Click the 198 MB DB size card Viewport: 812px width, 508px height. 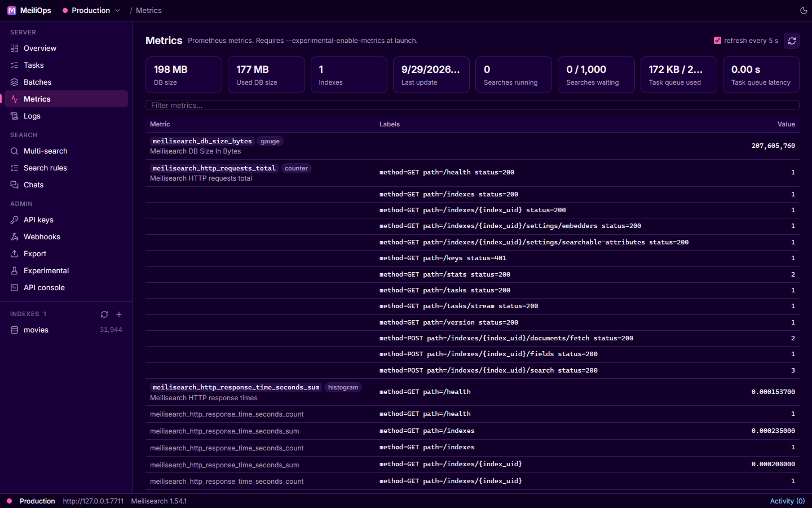click(184, 75)
